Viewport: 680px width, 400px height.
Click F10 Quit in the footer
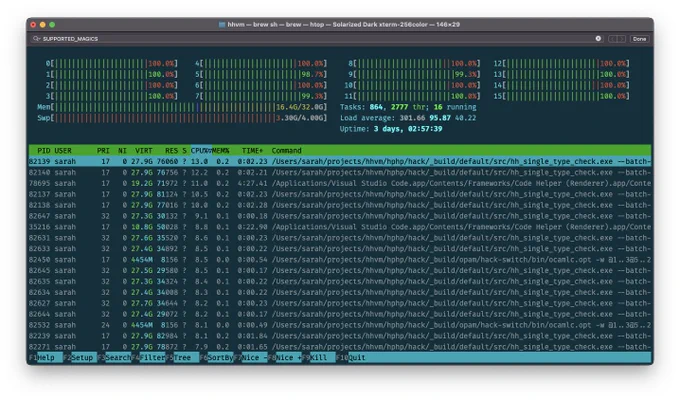351,357
